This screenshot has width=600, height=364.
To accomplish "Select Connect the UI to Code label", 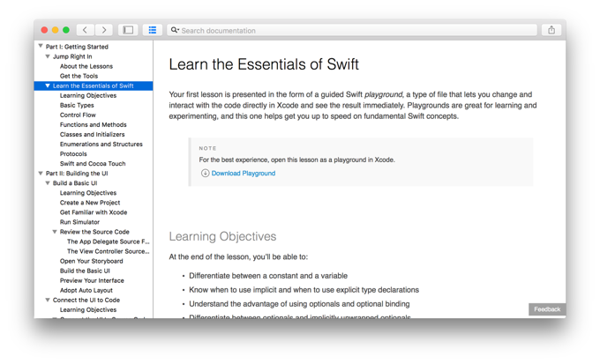I will pos(86,301).
